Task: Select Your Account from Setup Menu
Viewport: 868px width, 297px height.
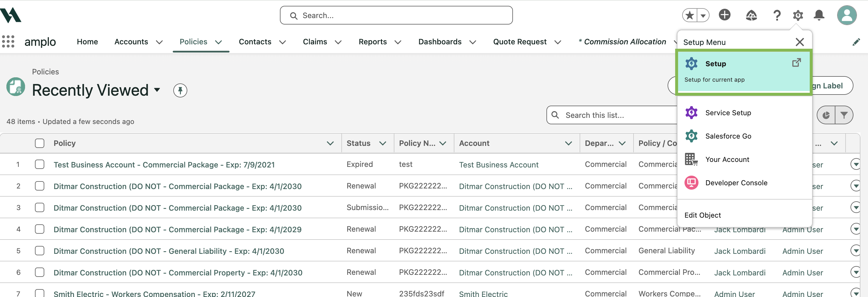Action: [727, 159]
